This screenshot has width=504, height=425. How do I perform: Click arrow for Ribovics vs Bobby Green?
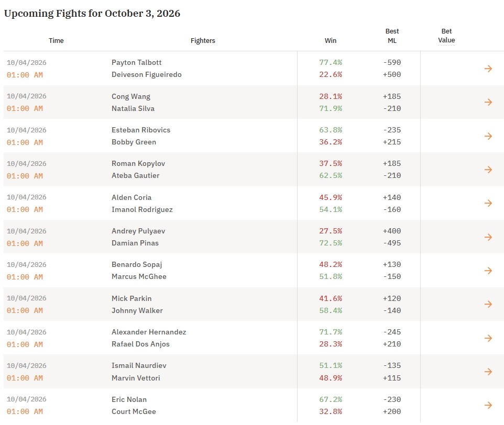point(488,136)
